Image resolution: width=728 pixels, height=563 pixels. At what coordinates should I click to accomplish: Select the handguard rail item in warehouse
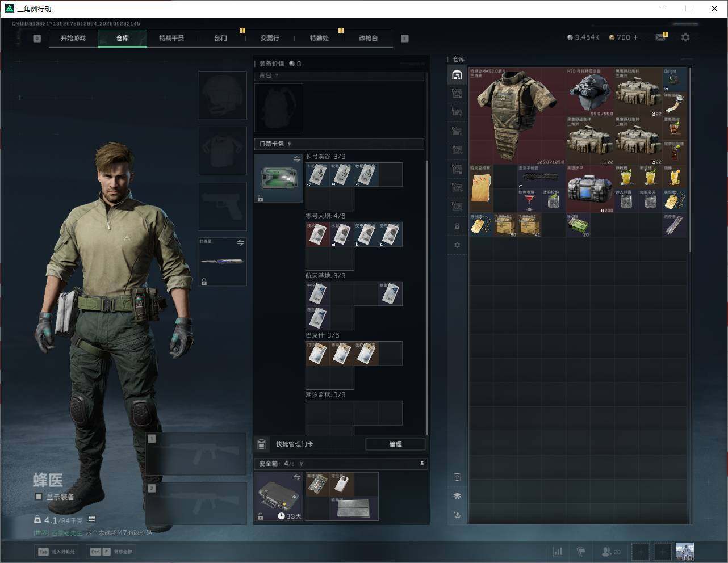541,177
